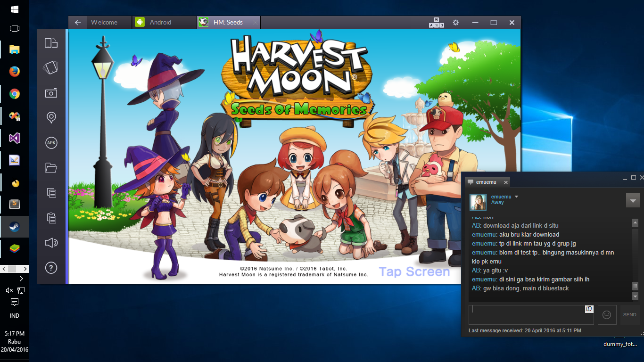This screenshot has width=644, height=362.
Task: Mute sound with the speaker icon in sidebar
Action: pyautogui.click(x=51, y=243)
